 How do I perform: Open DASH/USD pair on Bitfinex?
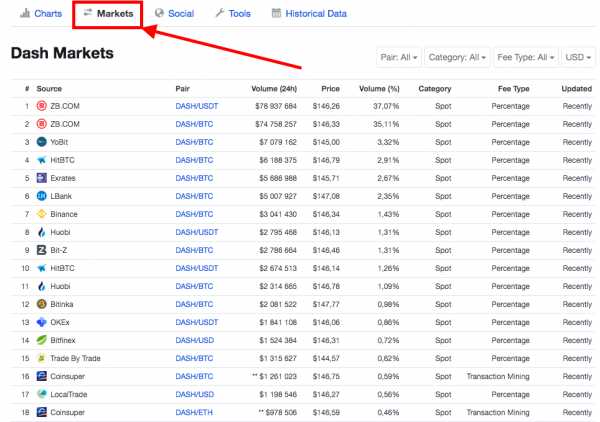(x=194, y=340)
